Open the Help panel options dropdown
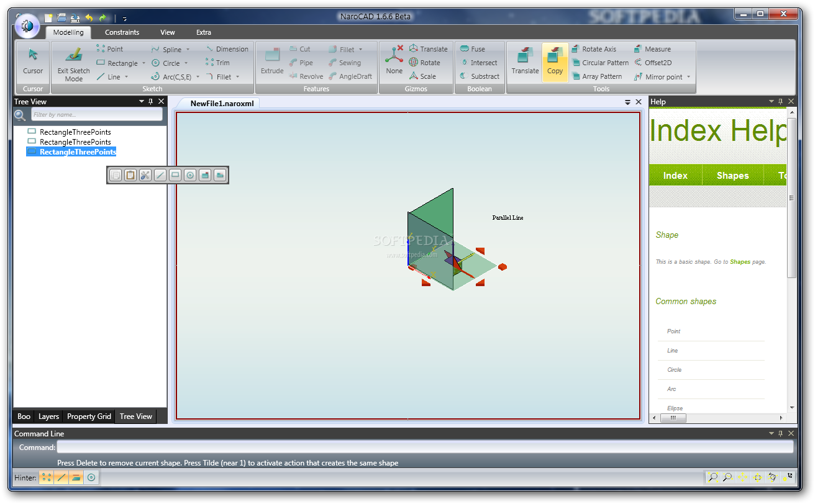This screenshot has width=815, height=504. [x=771, y=101]
